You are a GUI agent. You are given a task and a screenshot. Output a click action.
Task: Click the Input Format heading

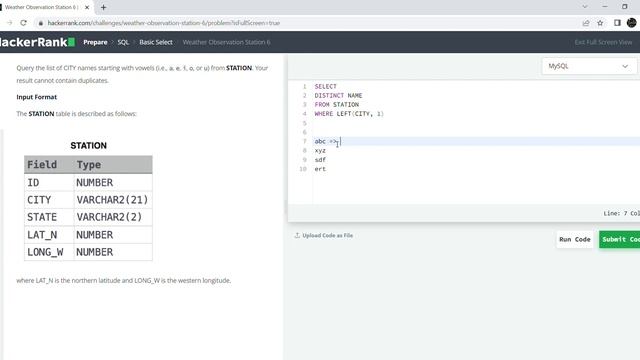pyautogui.click(x=37, y=97)
